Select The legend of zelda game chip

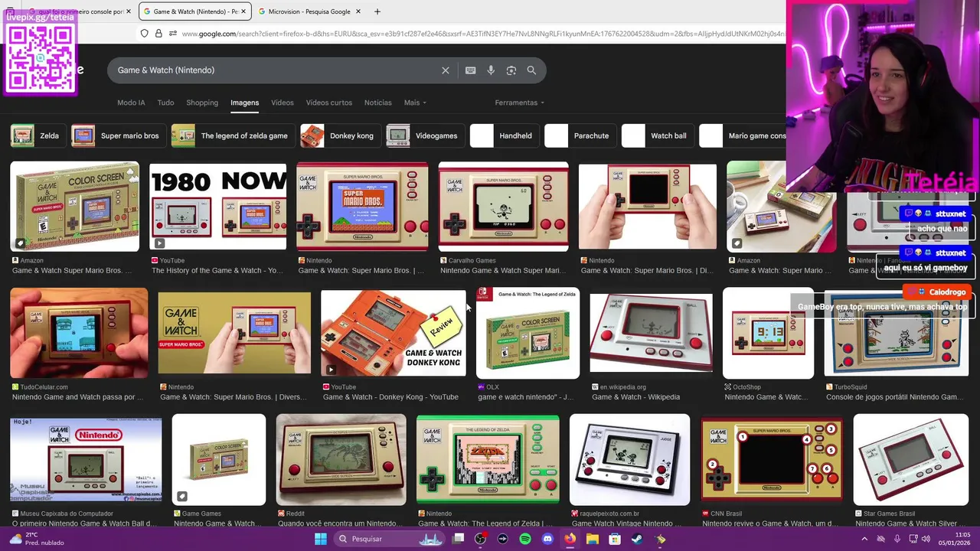(x=232, y=135)
